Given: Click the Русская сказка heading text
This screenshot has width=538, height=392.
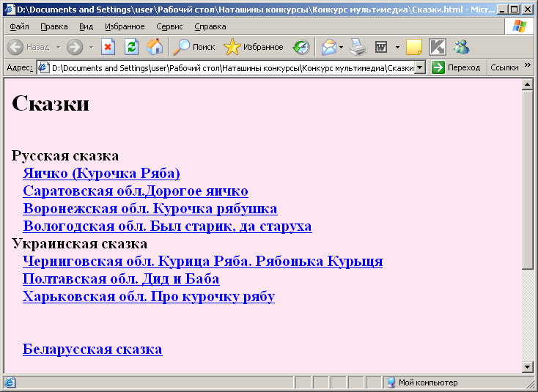Looking at the screenshot, I should tap(65, 156).
